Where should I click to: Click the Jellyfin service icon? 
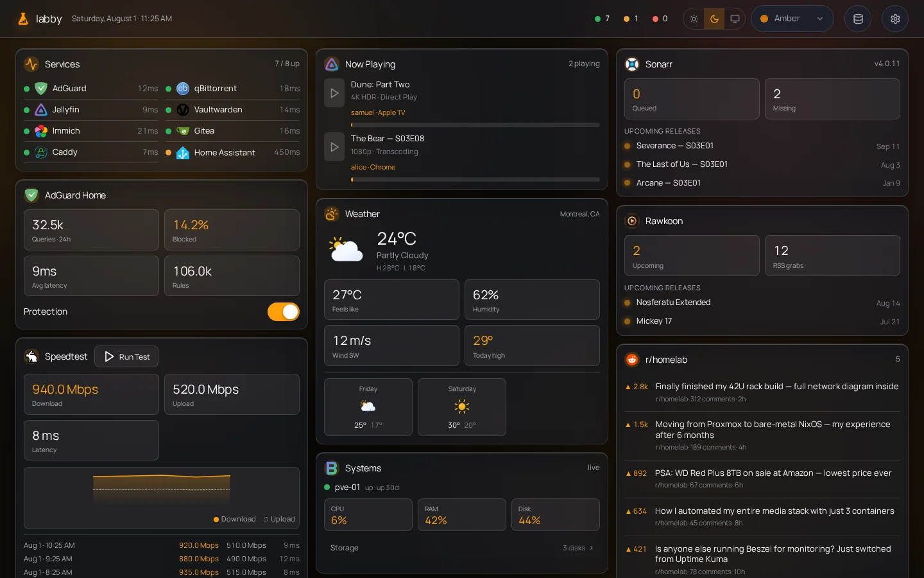click(x=41, y=110)
